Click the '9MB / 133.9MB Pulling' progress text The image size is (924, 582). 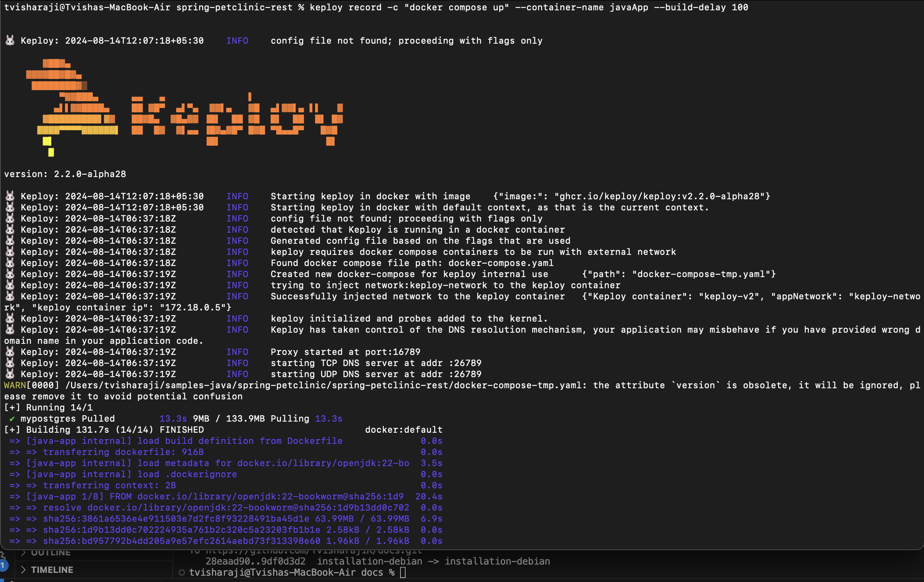click(x=251, y=418)
